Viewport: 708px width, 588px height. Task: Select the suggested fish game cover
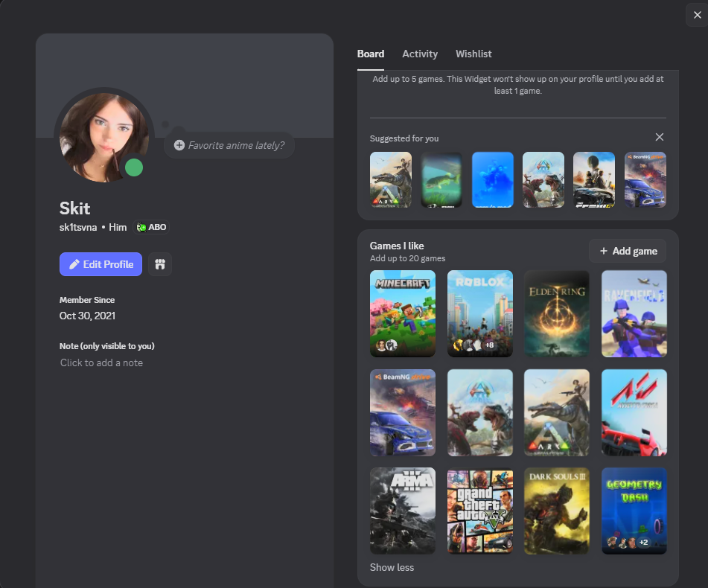(441, 179)
